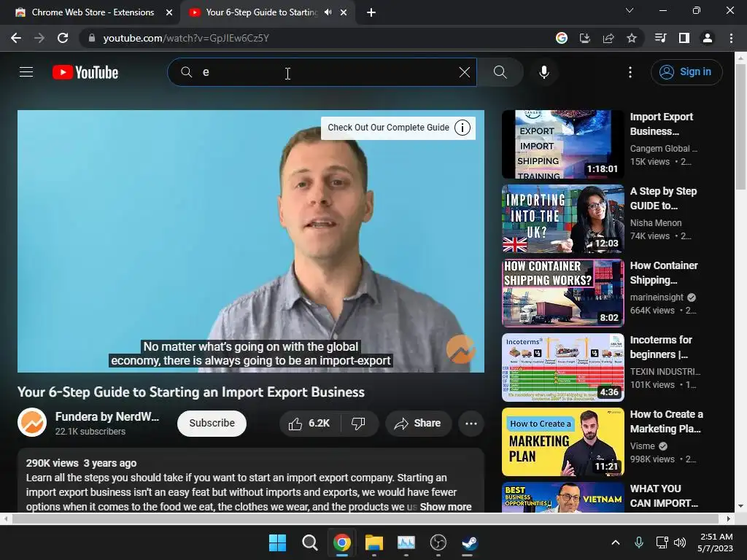Open Fundera by NerdWallet channel name
The image size is (747, 560).
(x=107, y=416)
